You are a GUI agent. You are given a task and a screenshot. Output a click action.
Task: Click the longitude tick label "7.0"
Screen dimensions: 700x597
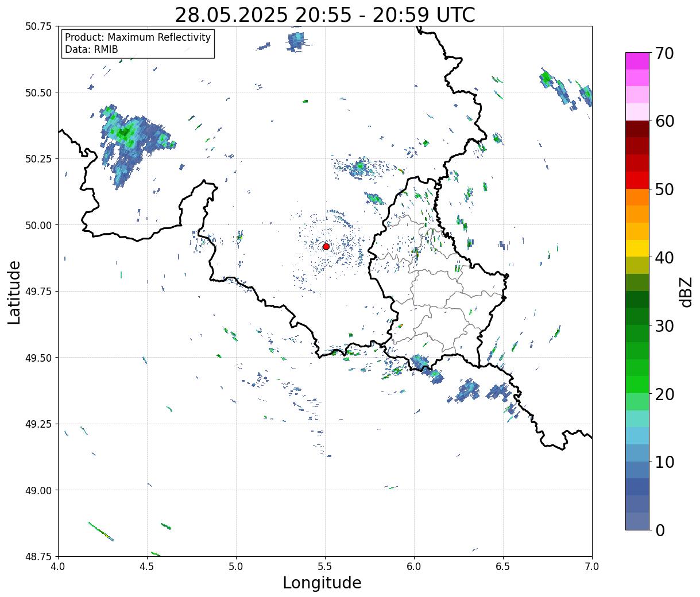pos(592,567)
